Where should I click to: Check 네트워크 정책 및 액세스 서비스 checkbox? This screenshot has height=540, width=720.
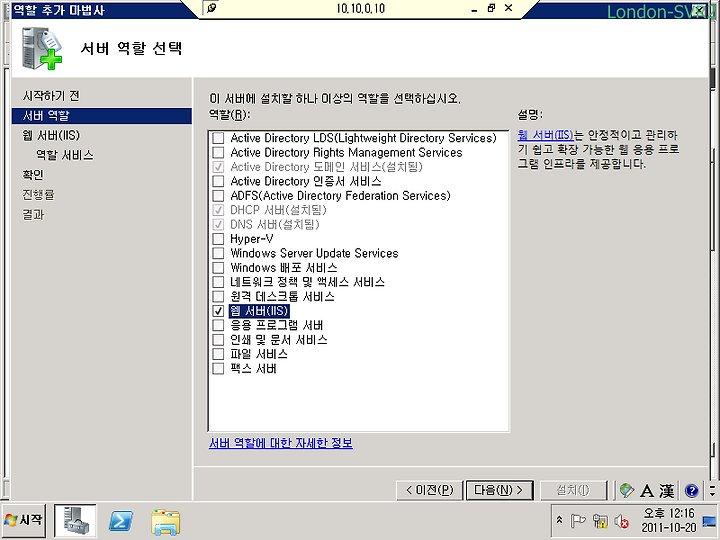point(218,282)
